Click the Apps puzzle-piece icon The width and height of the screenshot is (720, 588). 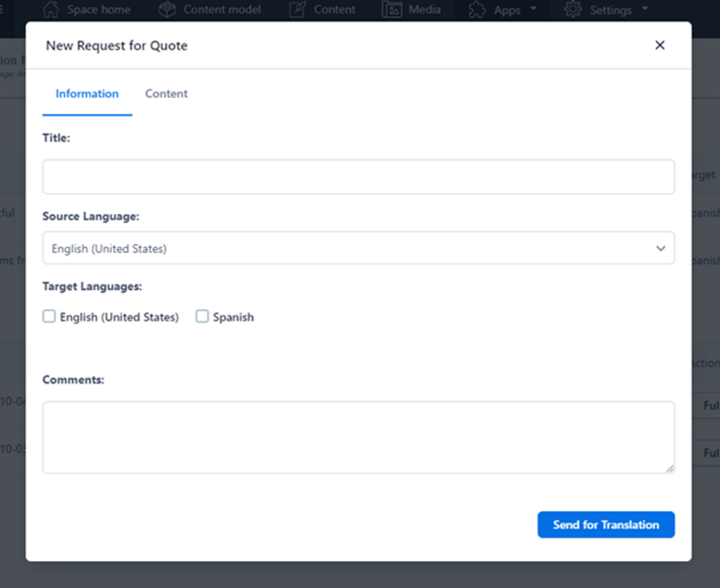coord(477,9)
